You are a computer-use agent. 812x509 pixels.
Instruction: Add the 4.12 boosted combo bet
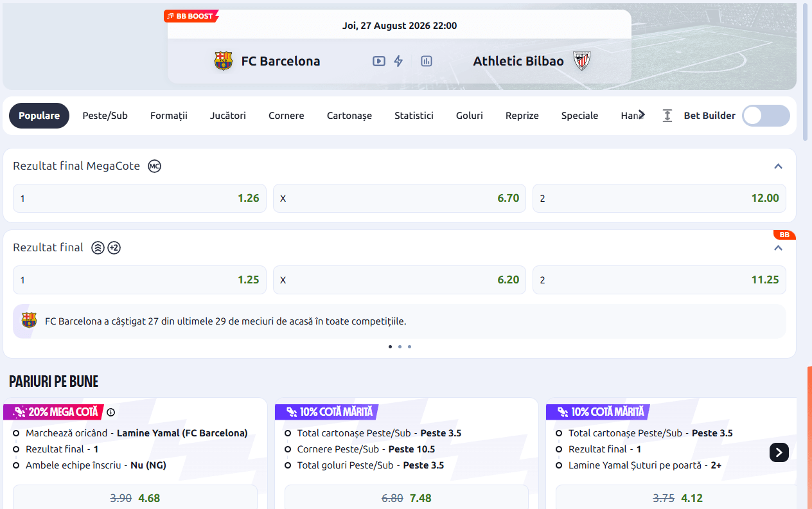(x=676, y=497)
